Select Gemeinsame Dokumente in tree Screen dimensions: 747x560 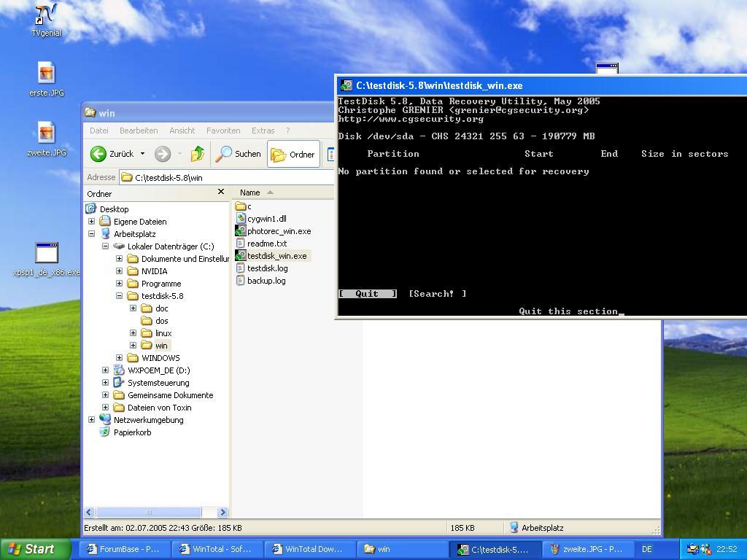[x=163, y=394]
